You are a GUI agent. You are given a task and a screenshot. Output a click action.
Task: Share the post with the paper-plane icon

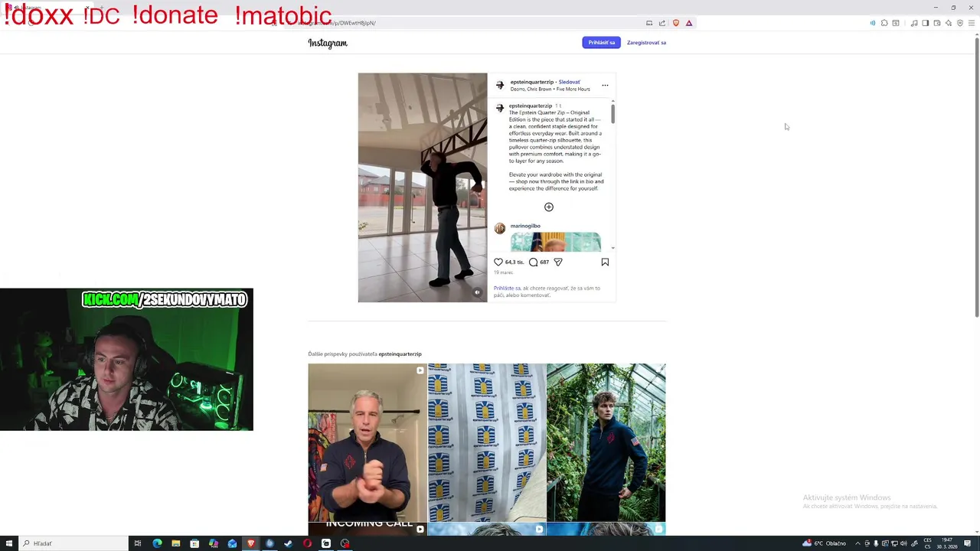[558, 262]
